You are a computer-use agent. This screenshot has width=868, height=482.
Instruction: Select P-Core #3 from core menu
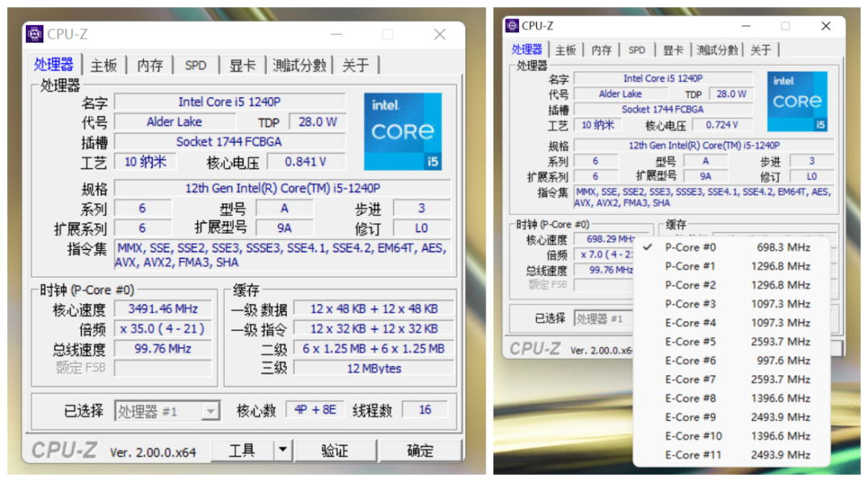click(x=731, y=304)
